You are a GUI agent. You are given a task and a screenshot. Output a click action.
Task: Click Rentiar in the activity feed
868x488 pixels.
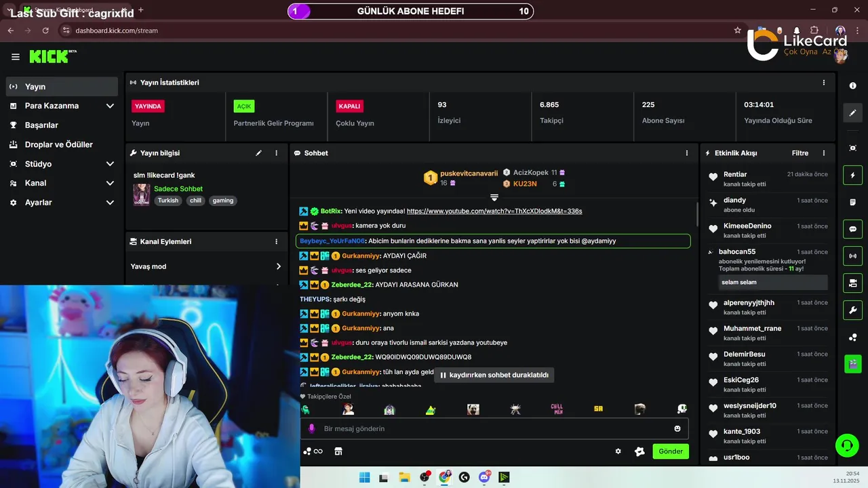tap(735, 174)
